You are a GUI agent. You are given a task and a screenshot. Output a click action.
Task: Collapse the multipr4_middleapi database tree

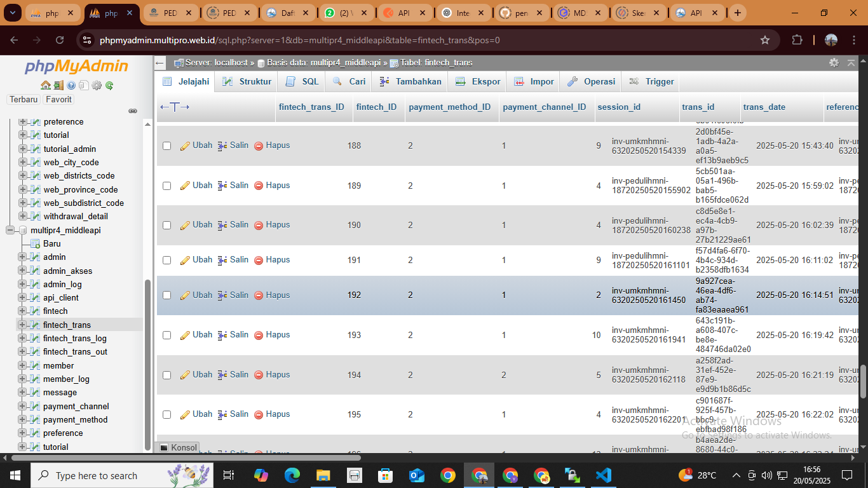10,230
